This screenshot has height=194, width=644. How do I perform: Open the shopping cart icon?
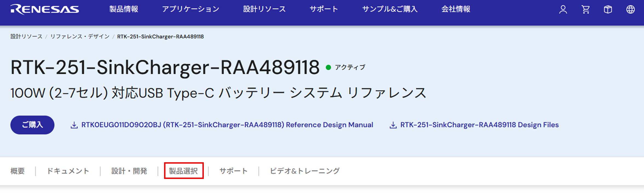585,10
